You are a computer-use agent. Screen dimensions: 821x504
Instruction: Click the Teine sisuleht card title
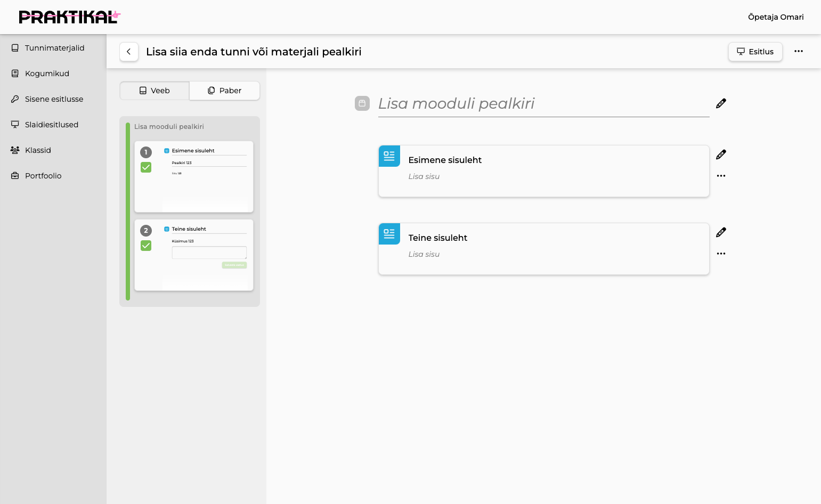(438, 238)
